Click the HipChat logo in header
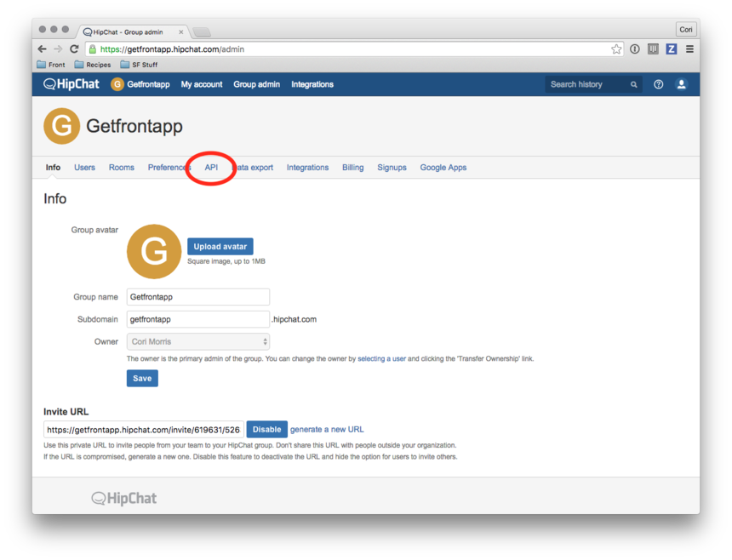The image size is (732, 560). click(71, 84)
